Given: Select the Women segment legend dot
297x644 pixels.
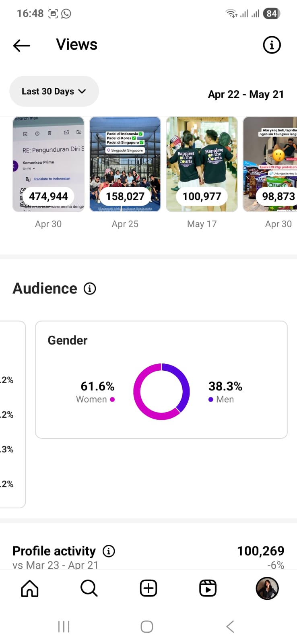Looking at the screenshot, I should tap(112, 399).
